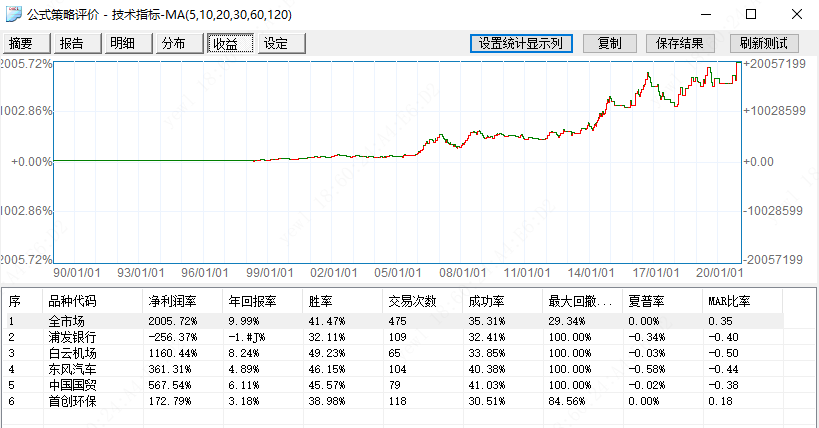Click 保存结果 to save results
Viewport: 819px width, 428px height.
click(680, 43)
